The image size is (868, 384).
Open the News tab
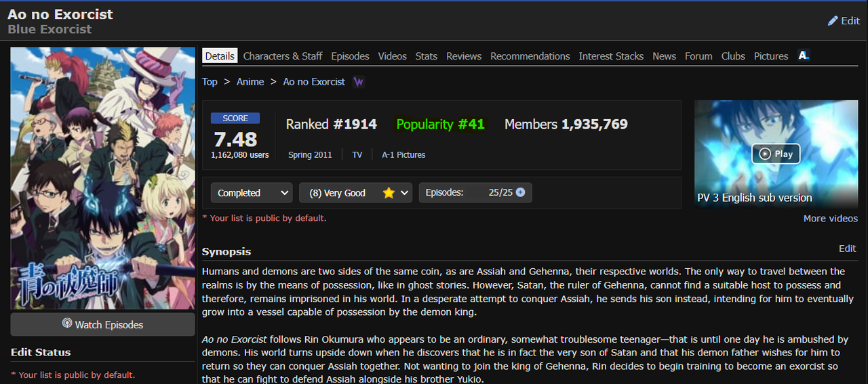pyautogui.click(x=665, y=56)
